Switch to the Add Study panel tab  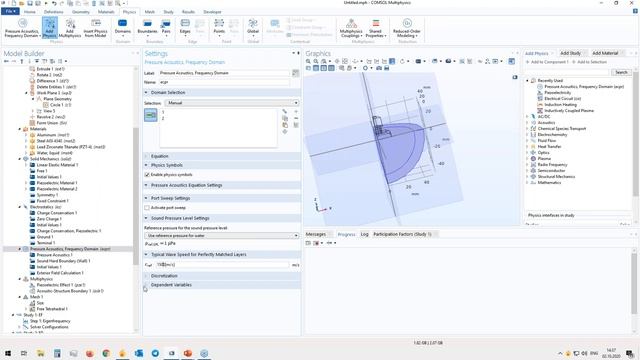coord(570,53)
